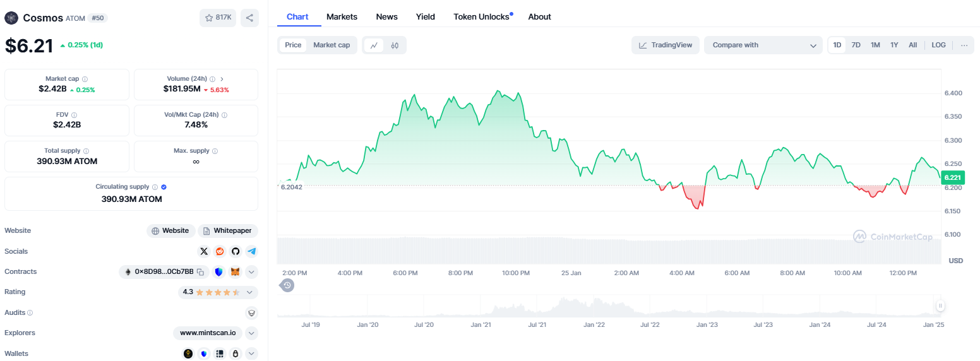Click the current price 6.221 axis label
Image resolution: width=980 pixels, height=361 pixels.
point(953,178)
